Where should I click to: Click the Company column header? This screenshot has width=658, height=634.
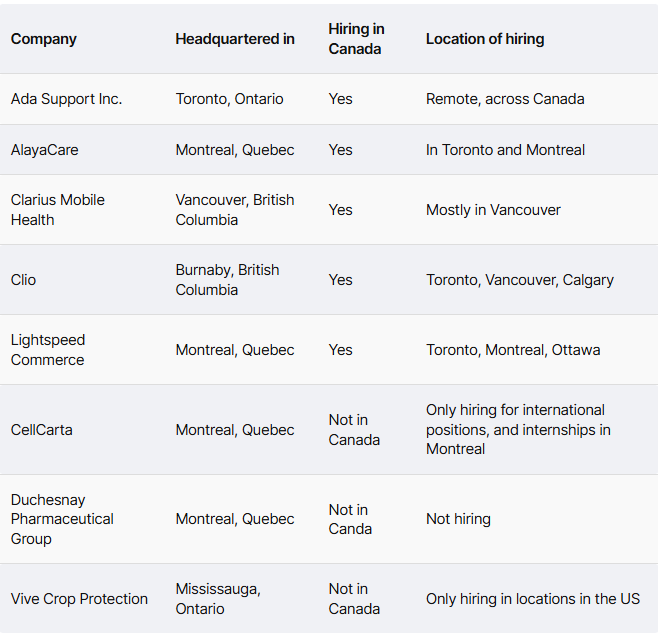tap(44, 39)
